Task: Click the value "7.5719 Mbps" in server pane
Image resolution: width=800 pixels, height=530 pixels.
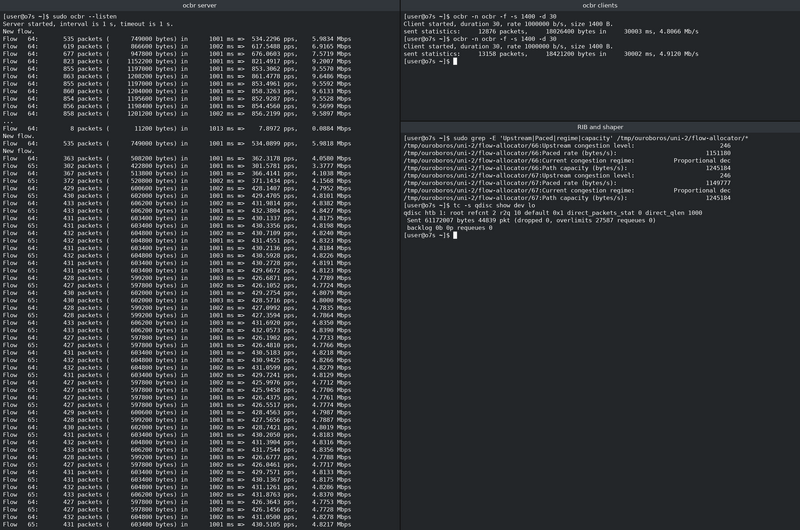Action: point(331,54)
